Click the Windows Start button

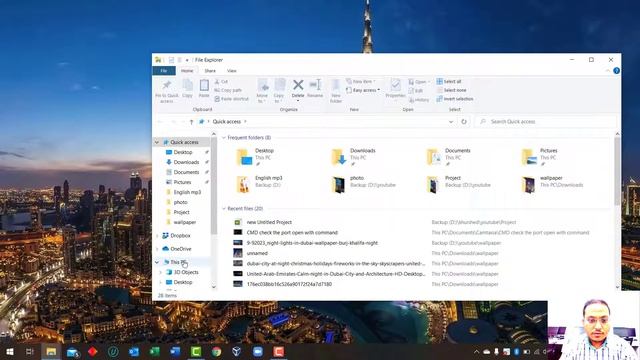pyautogui.click(x=9, y=351)
